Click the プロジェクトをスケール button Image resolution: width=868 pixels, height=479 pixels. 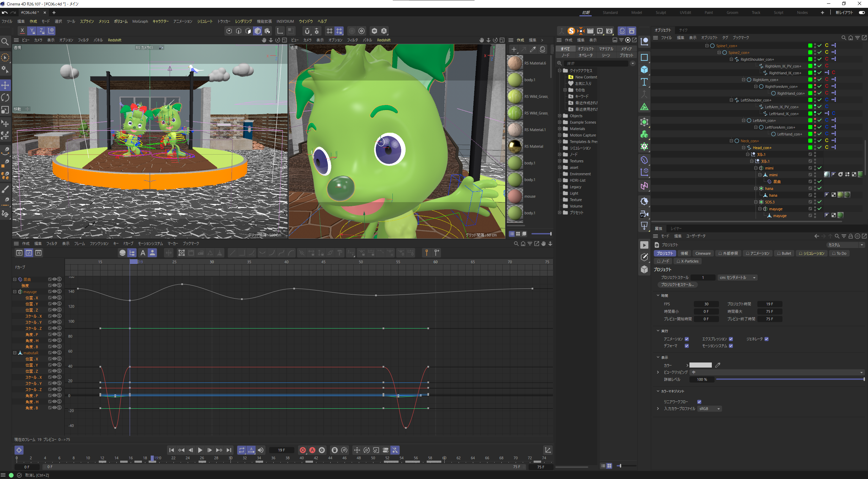(677, 285)
